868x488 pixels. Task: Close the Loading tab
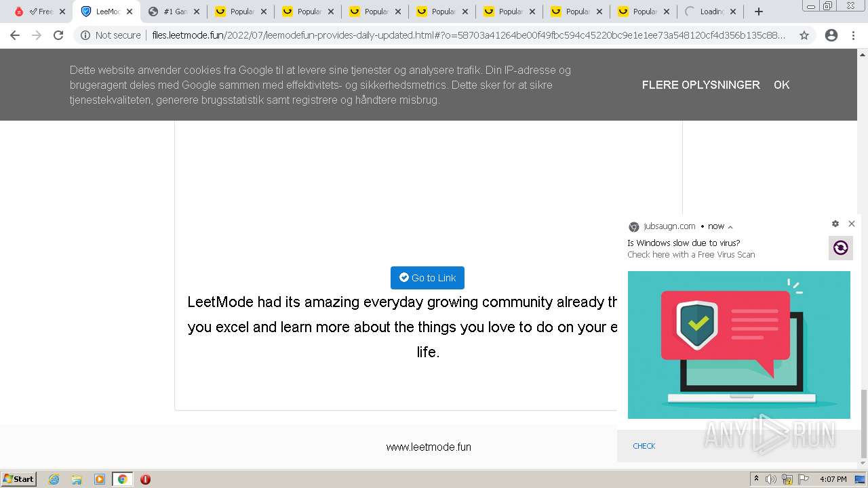(733, 12)
